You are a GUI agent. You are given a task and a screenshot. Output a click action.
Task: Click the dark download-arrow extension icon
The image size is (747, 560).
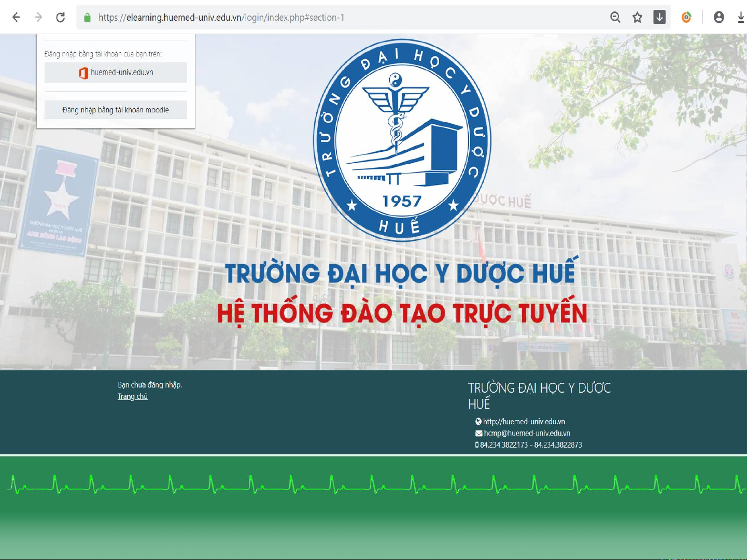659,17
